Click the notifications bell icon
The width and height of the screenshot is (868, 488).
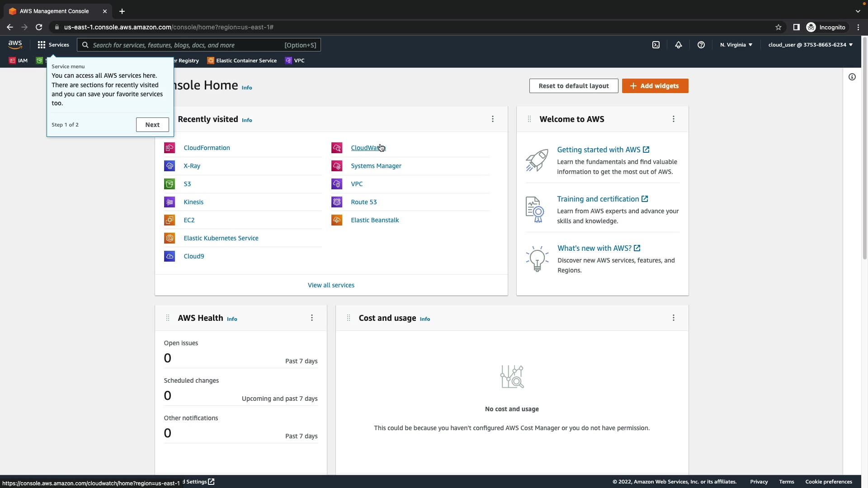tap(679, 45)
